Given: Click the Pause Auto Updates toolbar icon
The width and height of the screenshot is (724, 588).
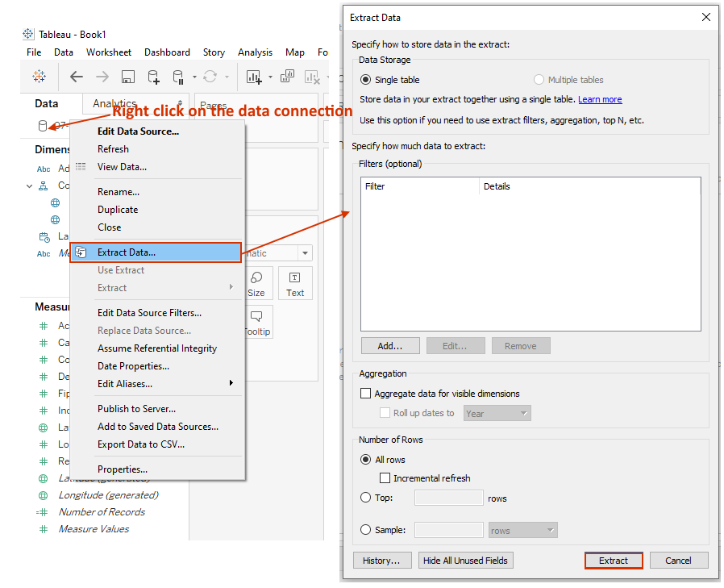Looking at the screenshot, I should click(178, 77).
